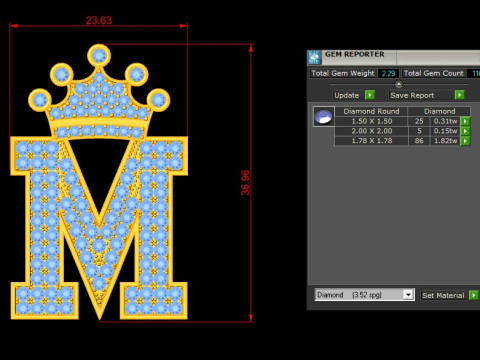Select the 36.96 height dimension text
This screenshot has height=360, width=480.
coord(245,183)
